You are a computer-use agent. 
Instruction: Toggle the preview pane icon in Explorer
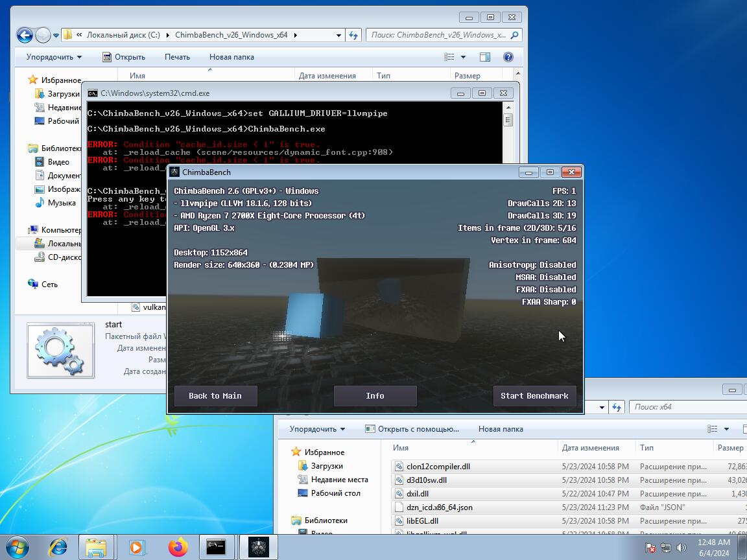(484, 57)
